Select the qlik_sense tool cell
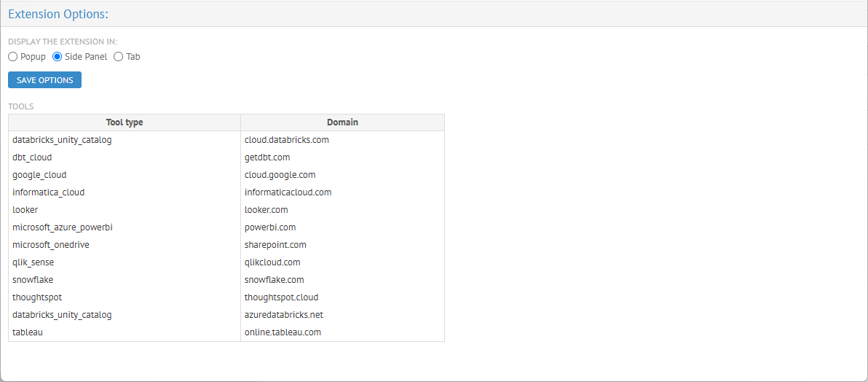This screenshot has height=382, width=868. pyautogui.click(x=33, y=262)
